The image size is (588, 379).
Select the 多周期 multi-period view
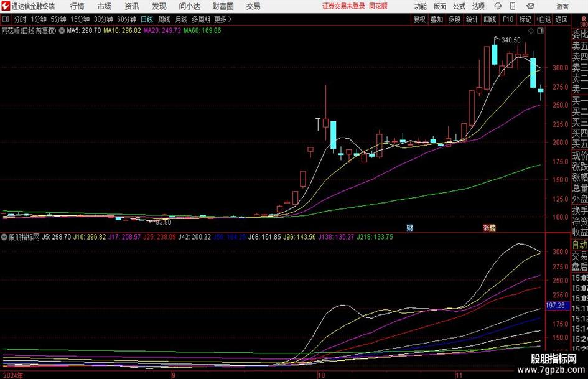pyautogui.click(x=201, y=19)
